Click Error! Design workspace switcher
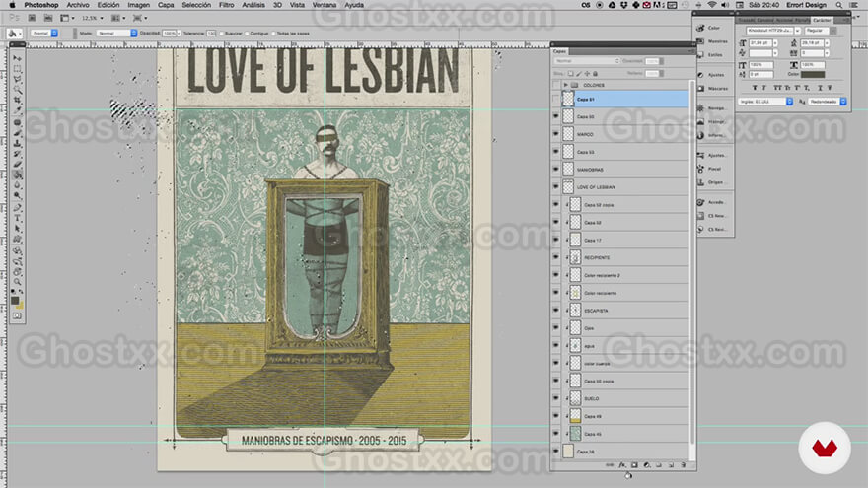Image resolution: width=868 pixels, height=488 pixels. [x=806, y=5]
